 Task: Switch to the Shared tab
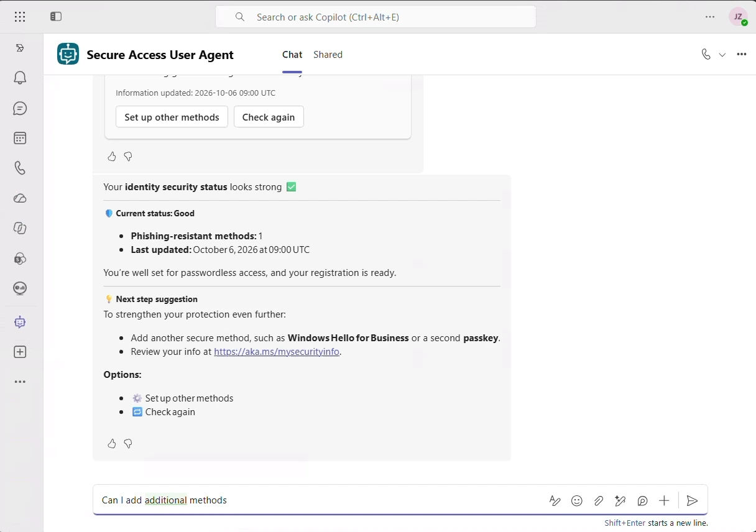[328, 55]
